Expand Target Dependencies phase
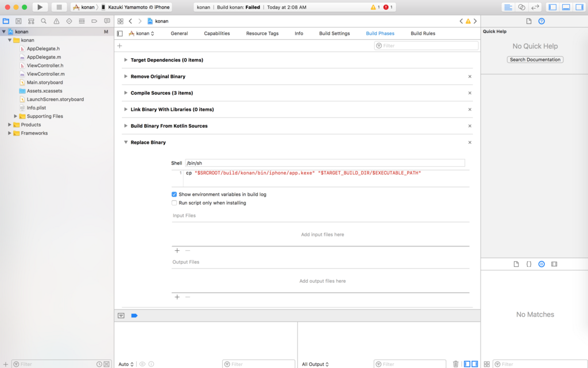The width and height of the screenshot is (588, 368). [126, 60]
